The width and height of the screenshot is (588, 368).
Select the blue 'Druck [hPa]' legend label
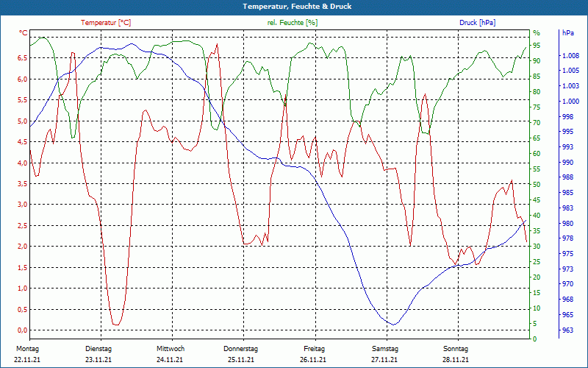477,23
